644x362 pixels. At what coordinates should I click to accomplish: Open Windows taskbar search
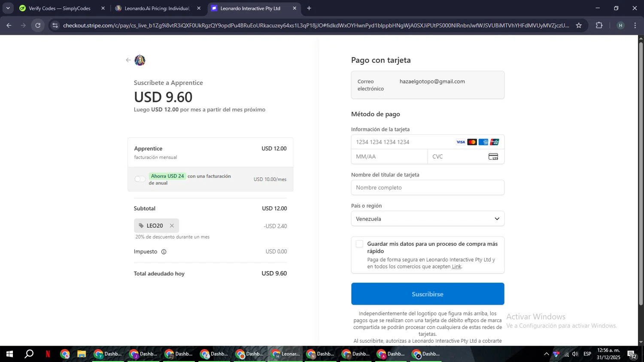29,354
